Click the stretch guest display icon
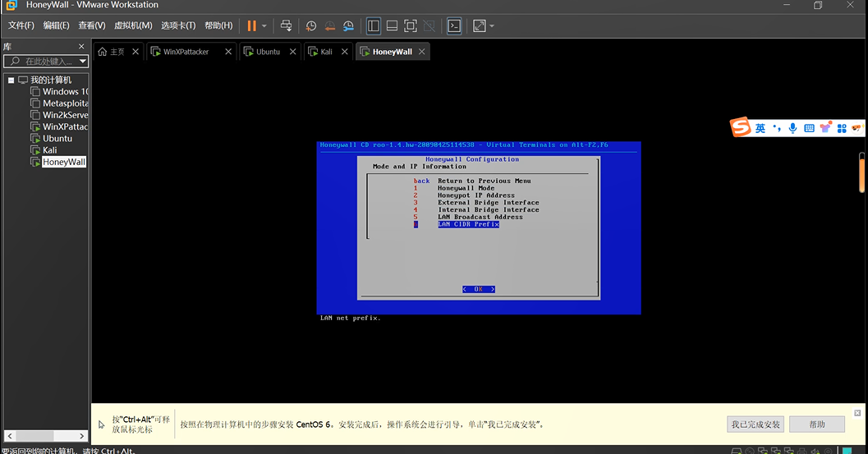 pos(480,26)
